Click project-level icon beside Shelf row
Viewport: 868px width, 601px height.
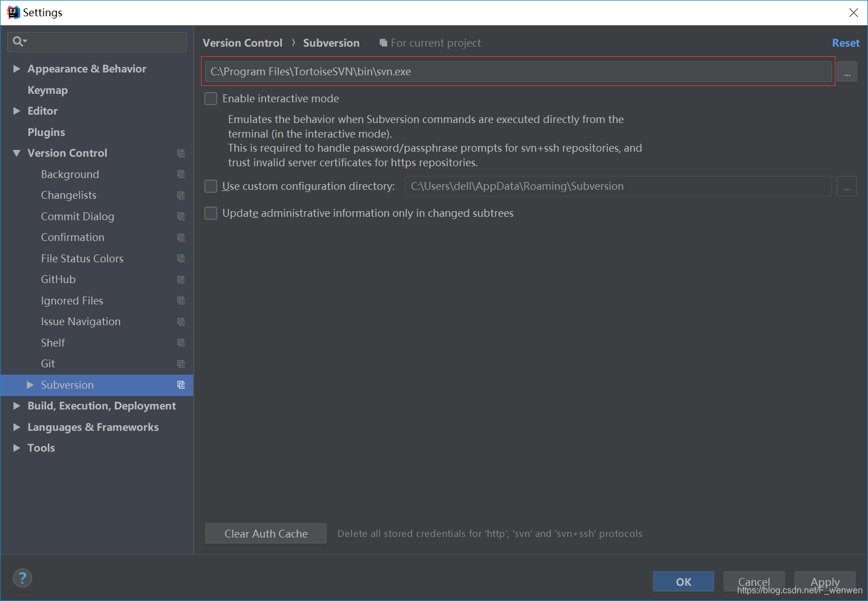181,343
